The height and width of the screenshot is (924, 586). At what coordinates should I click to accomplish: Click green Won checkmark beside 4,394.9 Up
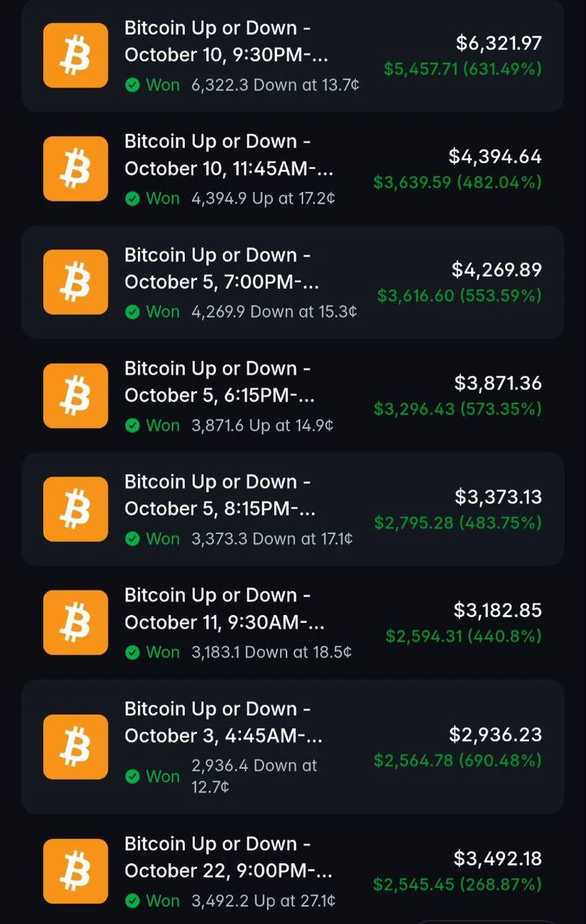pyautogui.click(x=132, y=199)
